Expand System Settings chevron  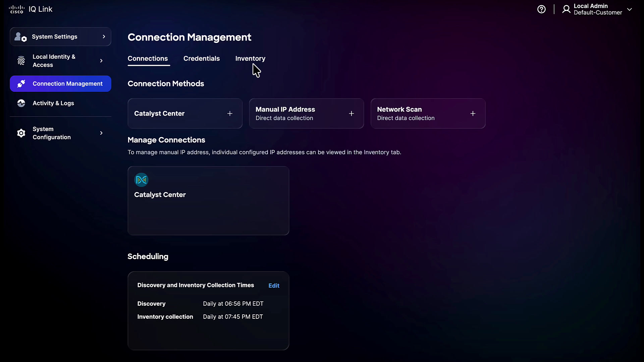104,37
